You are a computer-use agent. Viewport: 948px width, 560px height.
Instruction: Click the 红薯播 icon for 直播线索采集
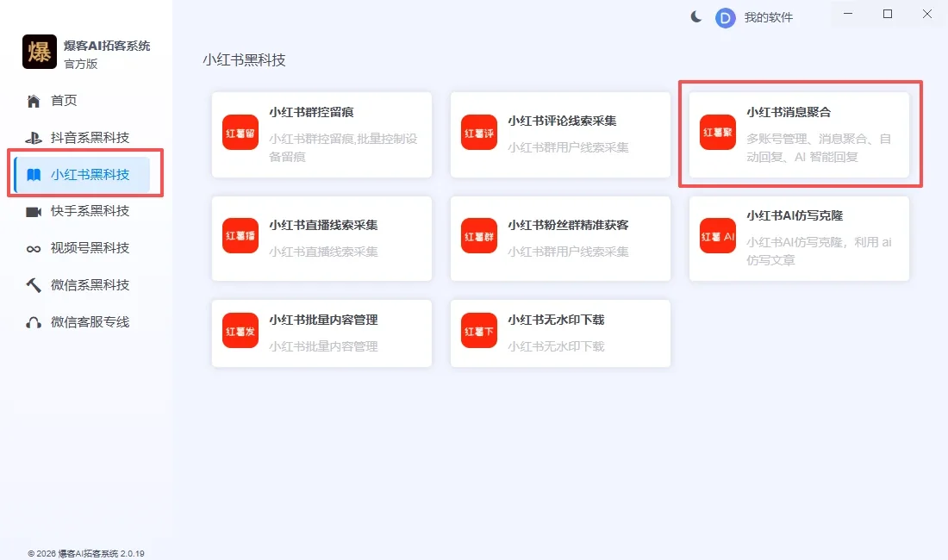(x=240, y=235)
